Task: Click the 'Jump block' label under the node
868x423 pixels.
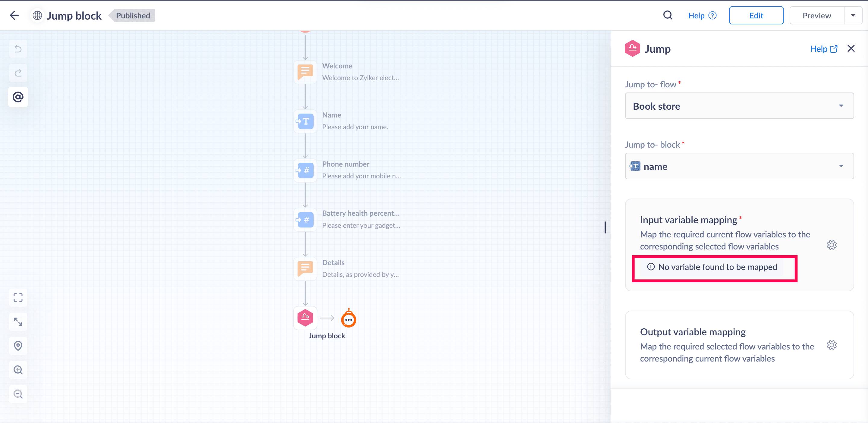Action: point(326,336)
